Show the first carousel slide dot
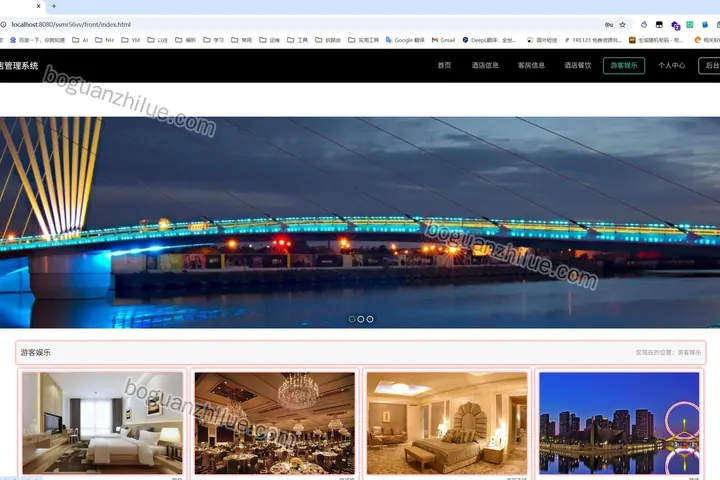The height and width of the screenshot is (480, 720). pos(352,319)
